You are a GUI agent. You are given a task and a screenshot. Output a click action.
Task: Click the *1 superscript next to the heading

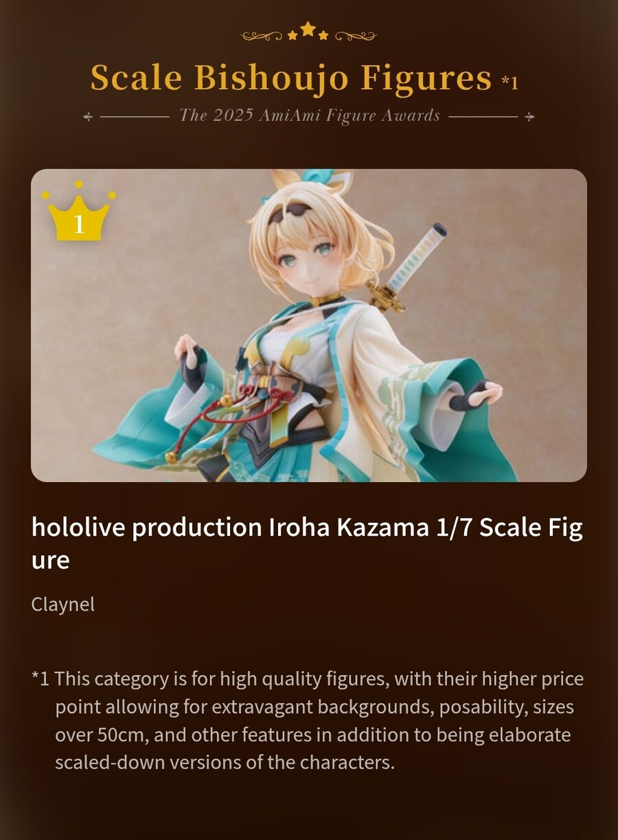(510, 82)
